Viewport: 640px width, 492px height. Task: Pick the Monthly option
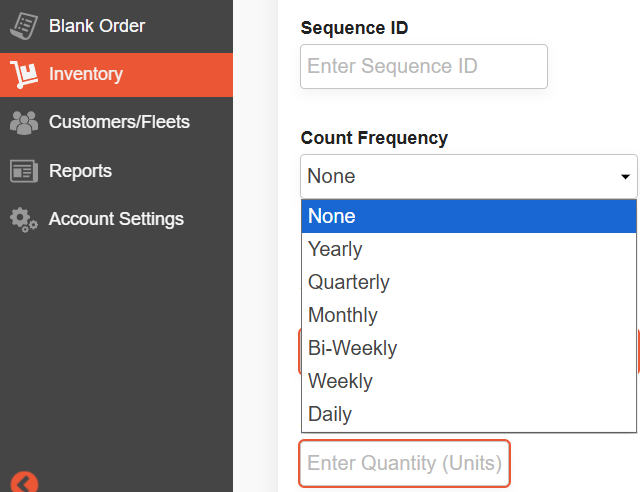469,315
